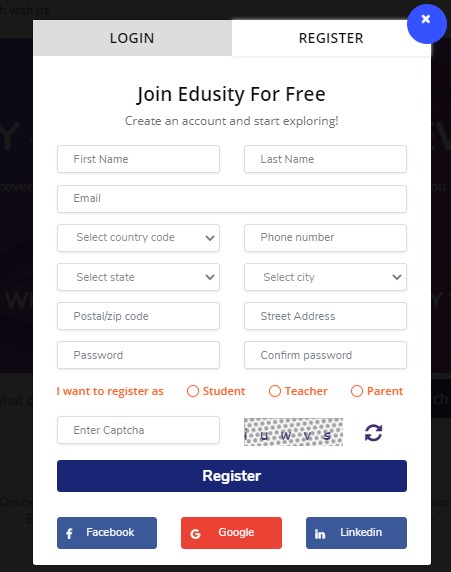The height and width of the screenshot is (572, 451).
Task: Focus the Email input field
Action: pos(232,199)
